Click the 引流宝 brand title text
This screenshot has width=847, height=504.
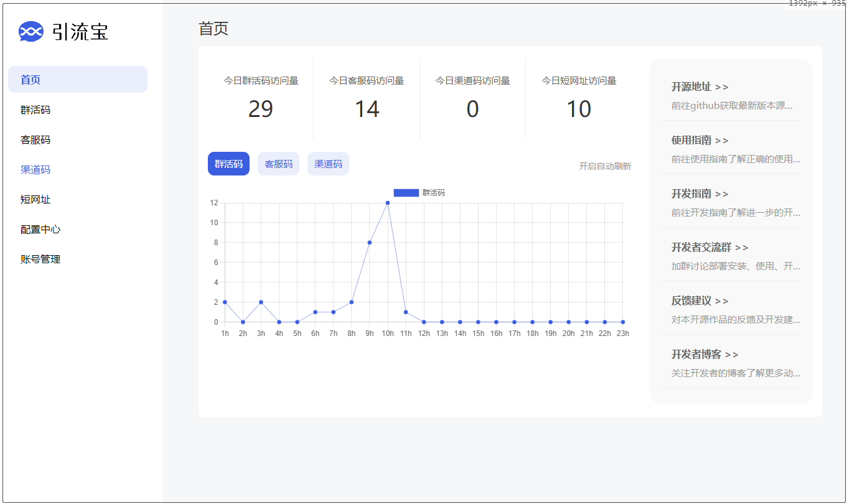[x=80, y=32]
